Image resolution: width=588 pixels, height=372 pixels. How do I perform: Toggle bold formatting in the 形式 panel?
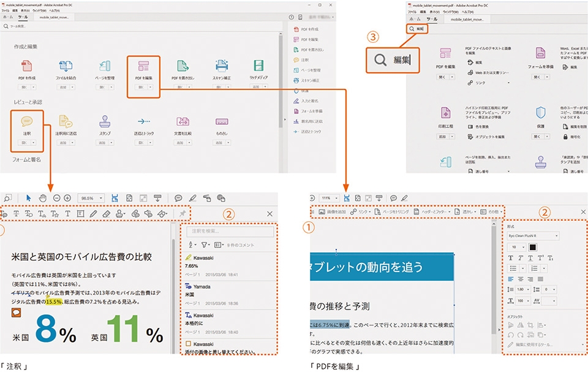pyautogui.click(x=511, y=258)
